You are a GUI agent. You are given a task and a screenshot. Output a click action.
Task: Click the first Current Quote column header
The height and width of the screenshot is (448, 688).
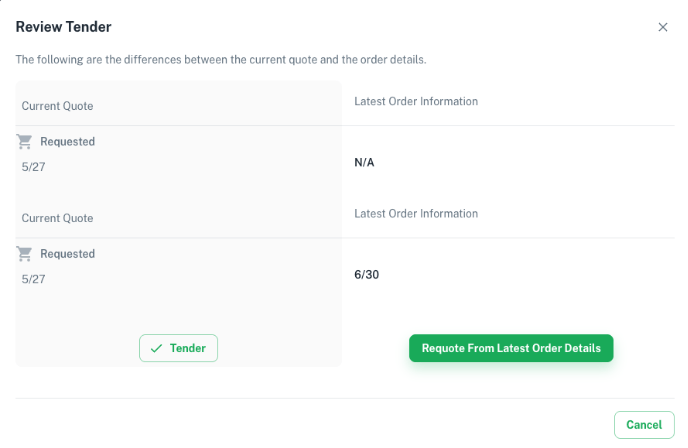(x=57, y=106)
